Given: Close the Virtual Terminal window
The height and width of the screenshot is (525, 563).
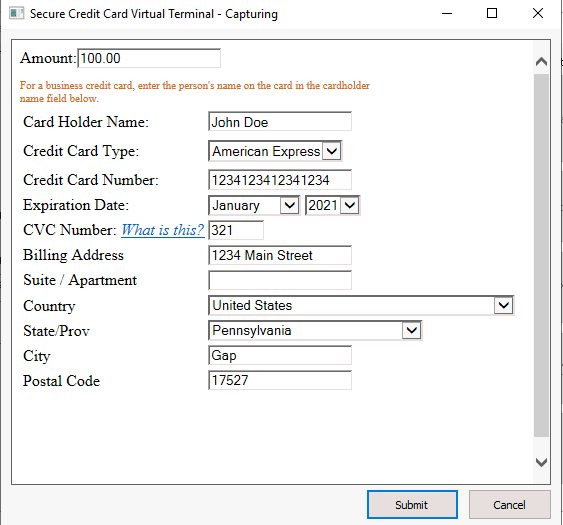Looking at the screenshot, I should pos(538,14).
